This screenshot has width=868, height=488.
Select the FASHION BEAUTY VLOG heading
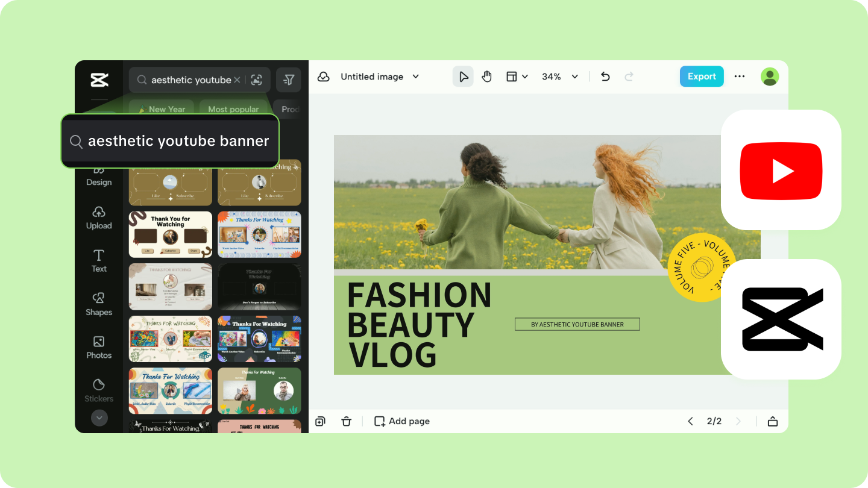(x=420, y=325)
